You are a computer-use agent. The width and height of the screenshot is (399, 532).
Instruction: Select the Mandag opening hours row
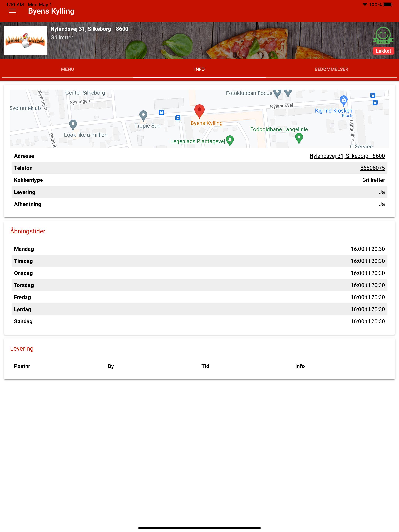coord(199,249)
